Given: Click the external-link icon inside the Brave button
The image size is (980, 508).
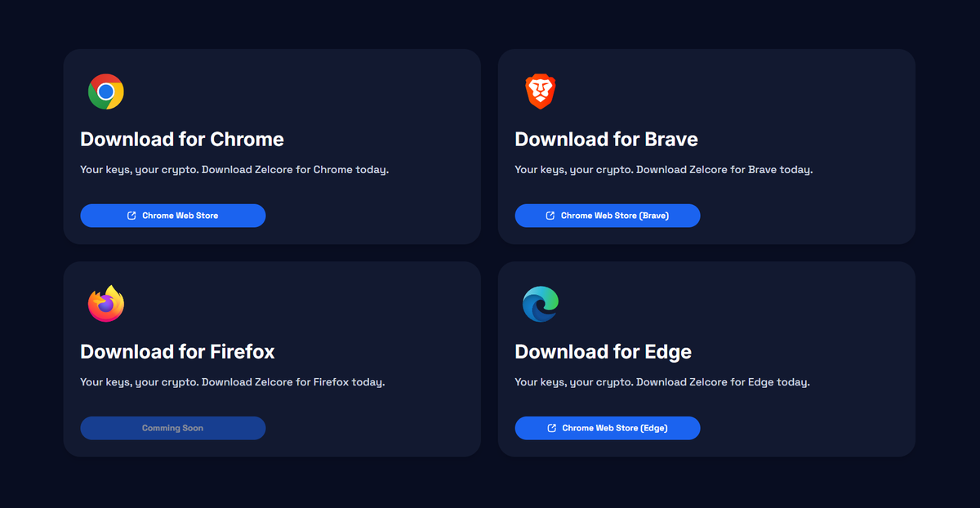Looking at the screenshot, I should [x=550, y=215].
